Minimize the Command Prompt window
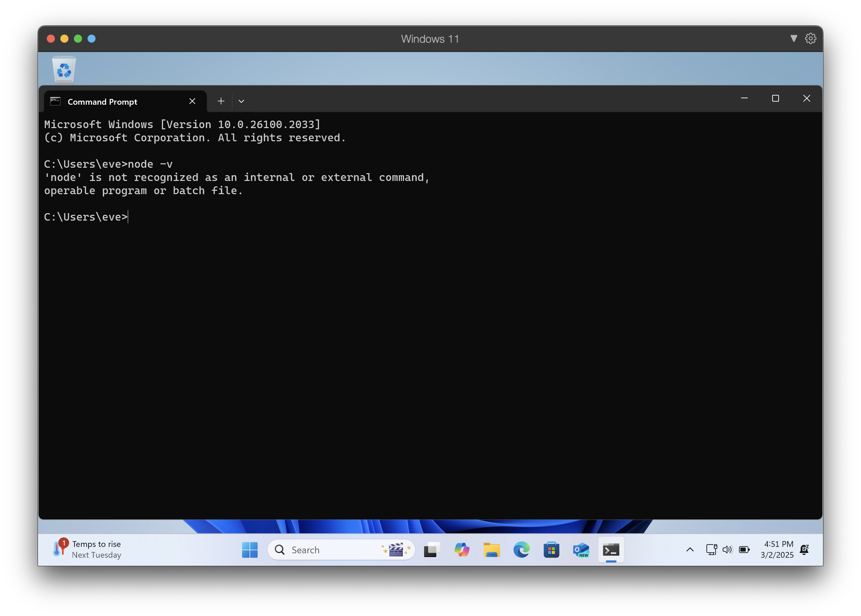Screen dimensions: 861x616 coord(744,99)
